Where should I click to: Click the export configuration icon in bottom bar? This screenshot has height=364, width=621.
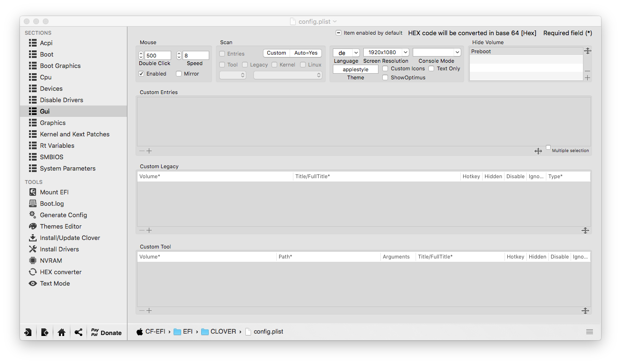45,332
